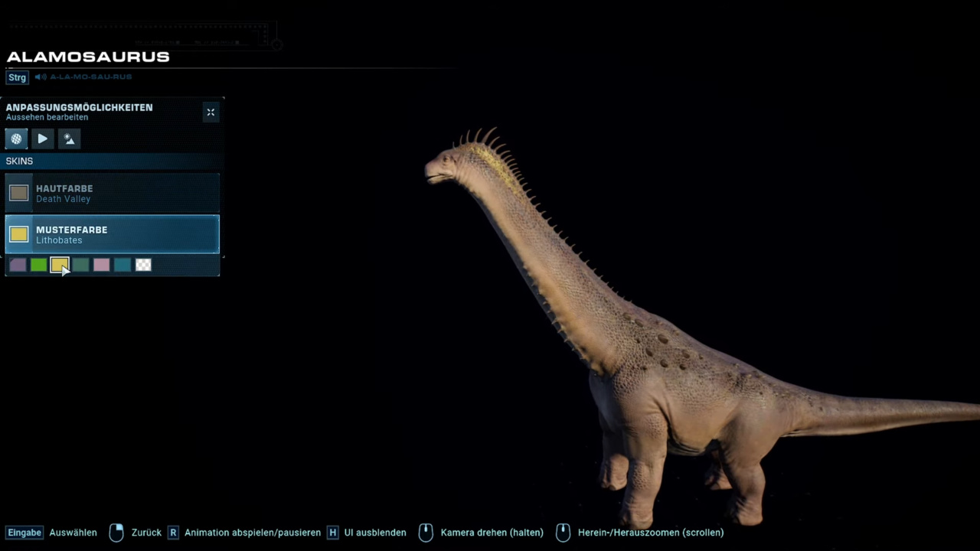980x551 pixels.
Task: Open the Skins customization tab
Action: [16, 139]
